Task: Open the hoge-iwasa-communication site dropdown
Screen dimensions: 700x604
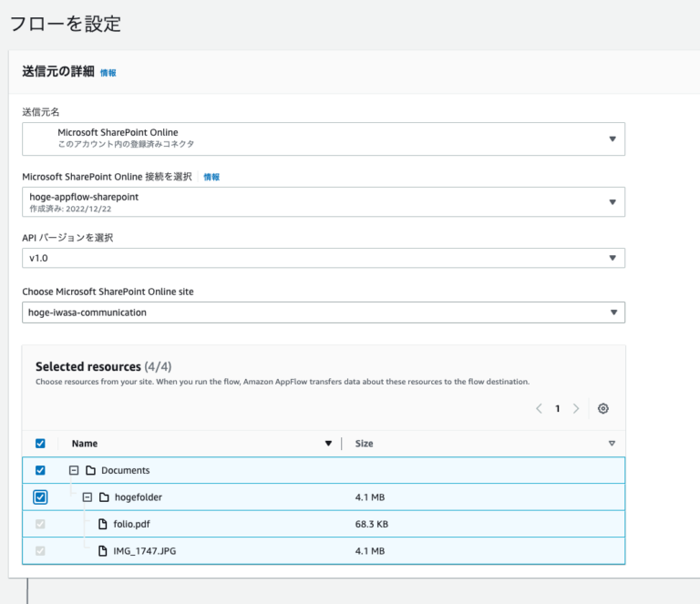Action: (324, 312)
